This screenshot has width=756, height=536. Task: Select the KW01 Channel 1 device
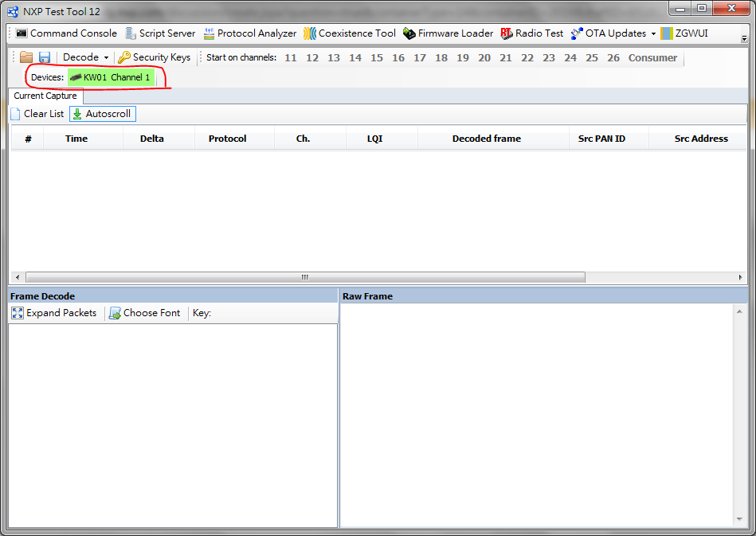pos(112,77)
